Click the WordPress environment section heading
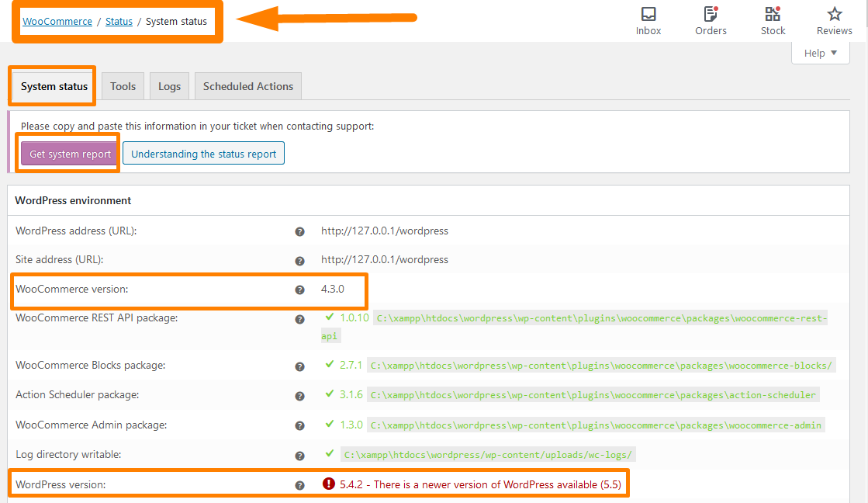This screenshot has width=868, height=503. click(x=73, y=200)
